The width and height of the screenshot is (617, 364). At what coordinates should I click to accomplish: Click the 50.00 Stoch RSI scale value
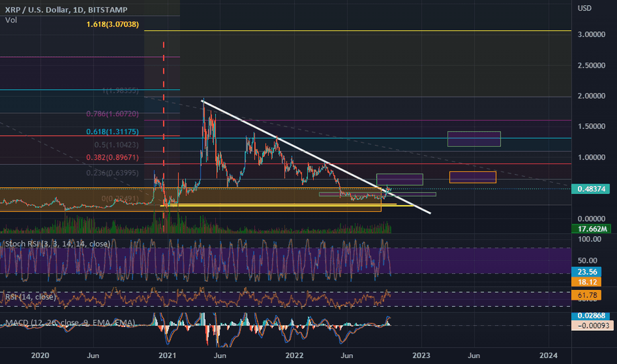click(587, 261)
